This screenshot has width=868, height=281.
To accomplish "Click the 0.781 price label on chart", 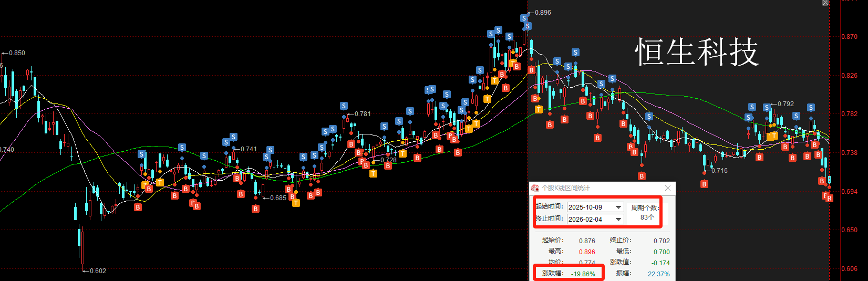I will [x=363, y=114].
